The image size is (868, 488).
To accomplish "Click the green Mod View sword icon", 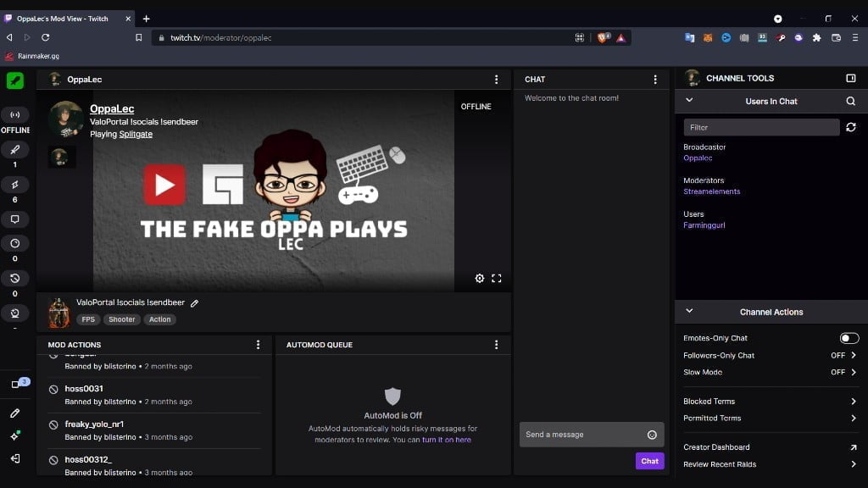I will coord(15,80).
